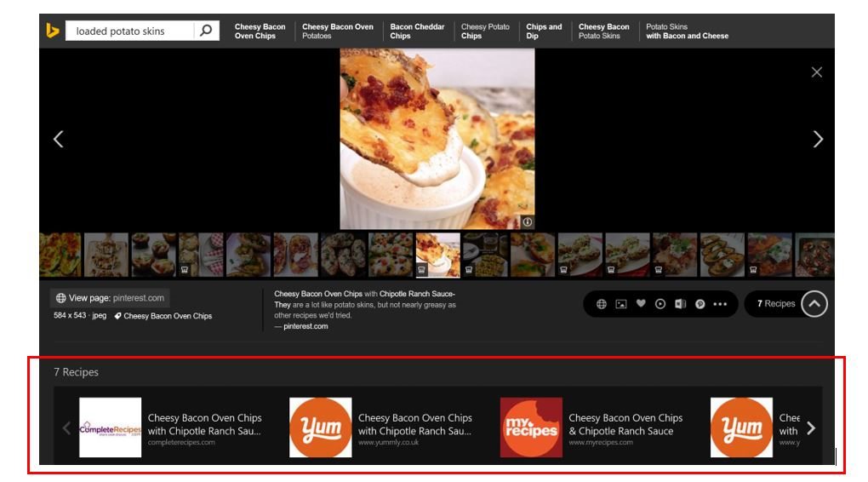Click the circular play icon
This screenshot has width=868, height=482.
coord(660,304)
